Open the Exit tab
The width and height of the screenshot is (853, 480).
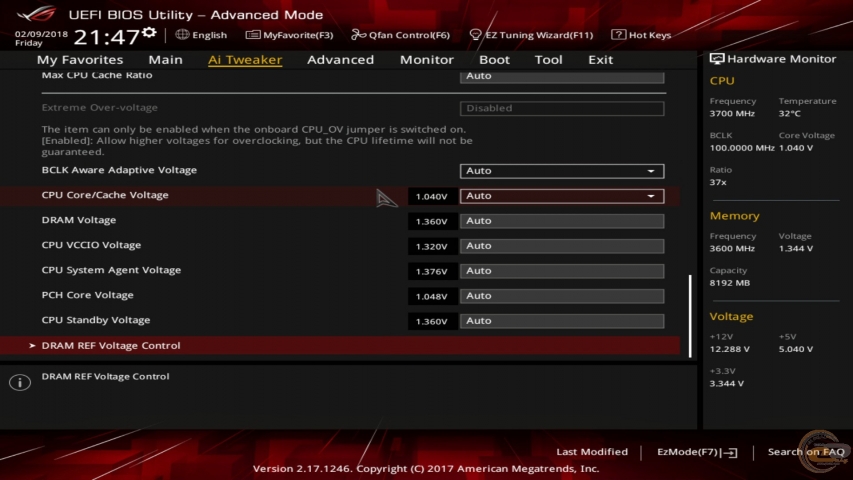(x=601, y=59)
